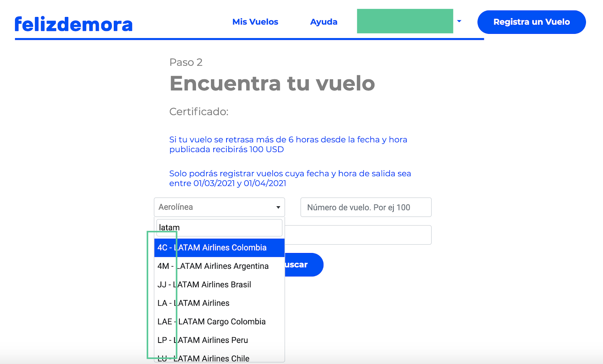Select LU - LATAM Airlines Chile option
The width and height of the screenshot is (603, 364).
(219, 358)
